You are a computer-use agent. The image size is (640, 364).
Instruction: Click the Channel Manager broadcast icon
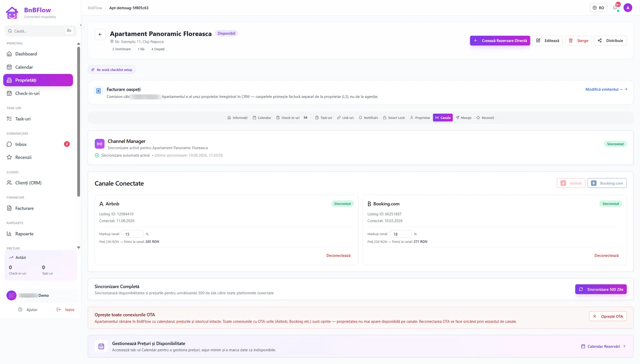100,144
